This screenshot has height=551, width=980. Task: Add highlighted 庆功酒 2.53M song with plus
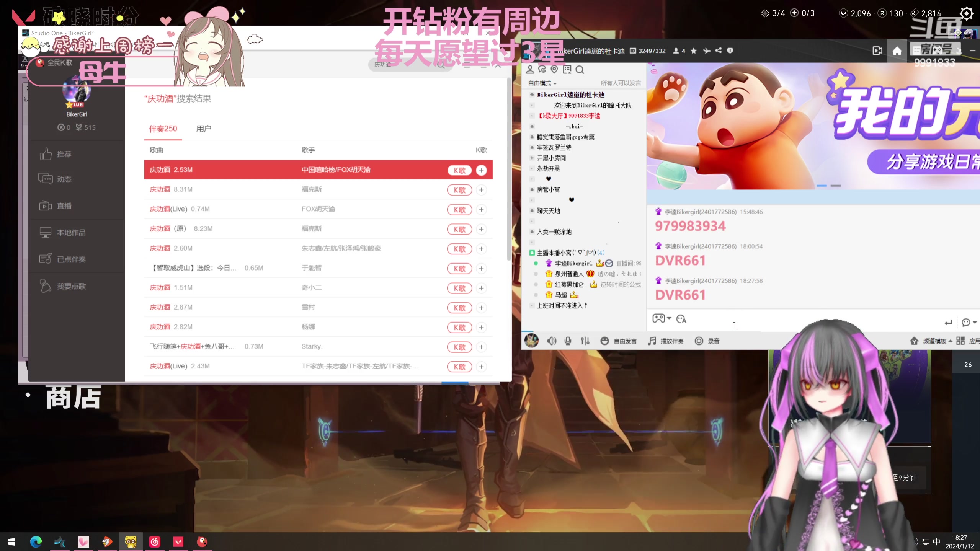(481, 170)
